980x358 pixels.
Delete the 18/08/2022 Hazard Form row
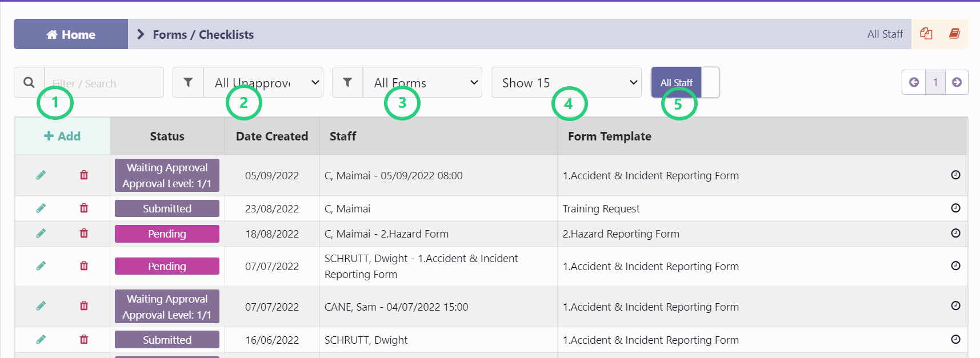point(84,234)
